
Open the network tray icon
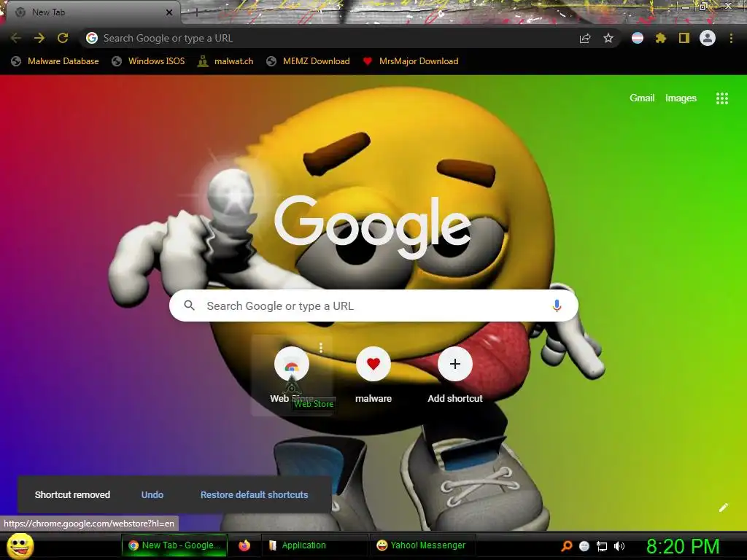[602, 546]
